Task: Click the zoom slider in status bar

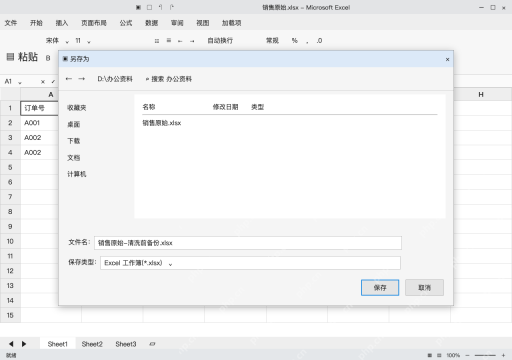Action: pos(485,355)
